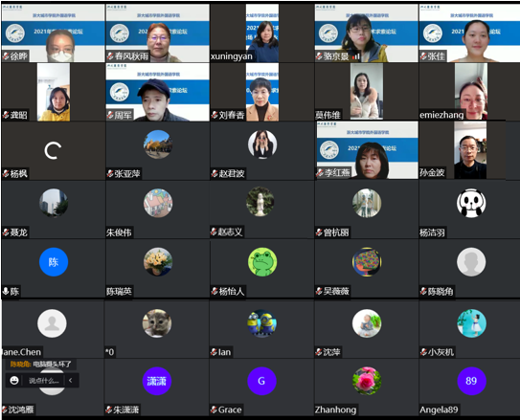Screen dimensions: 520x420
Task: Click the 孙金波 name label
Action: tap(432, 172)
